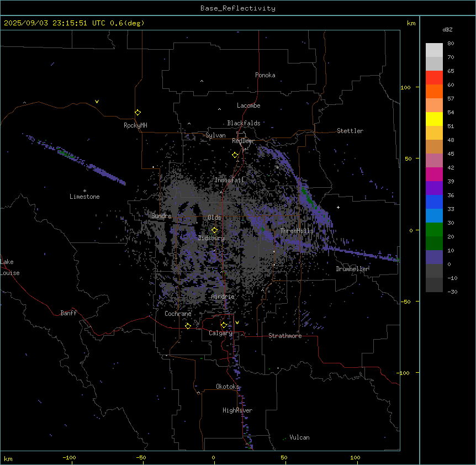Click the Strathmore city label
The image size is (476, 465).
click(285, 336)
